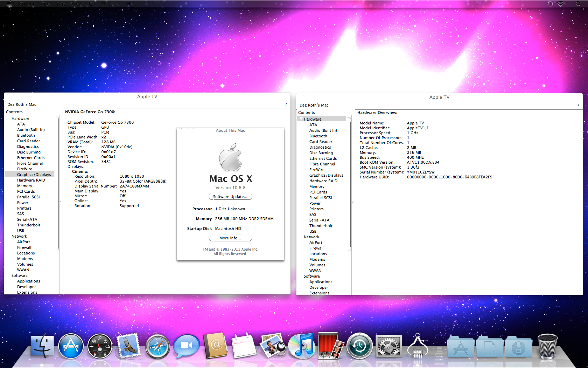This screenshot has height=368, width=588.
Task: Click the System Profiler Dock icon
Action: [x=418, y=346]
